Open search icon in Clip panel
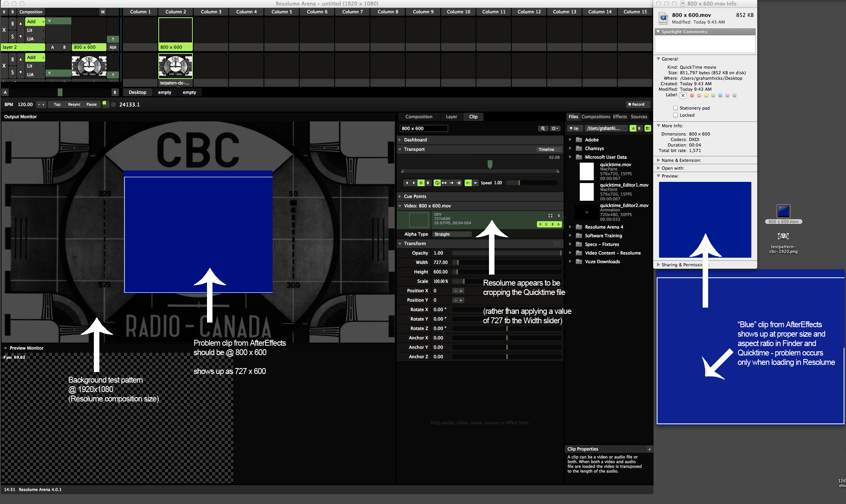This screenshot has width=846, height=504. (x=543, y=128)
